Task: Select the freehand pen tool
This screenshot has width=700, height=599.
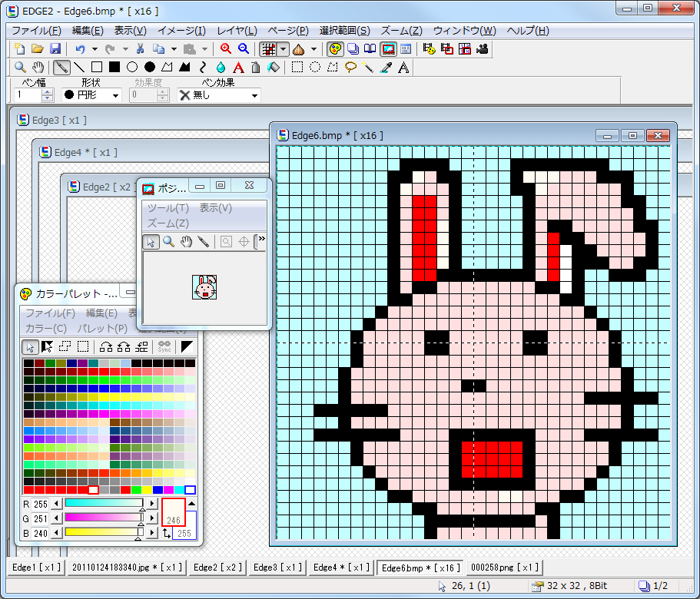Action: click(x=61, y=68)
